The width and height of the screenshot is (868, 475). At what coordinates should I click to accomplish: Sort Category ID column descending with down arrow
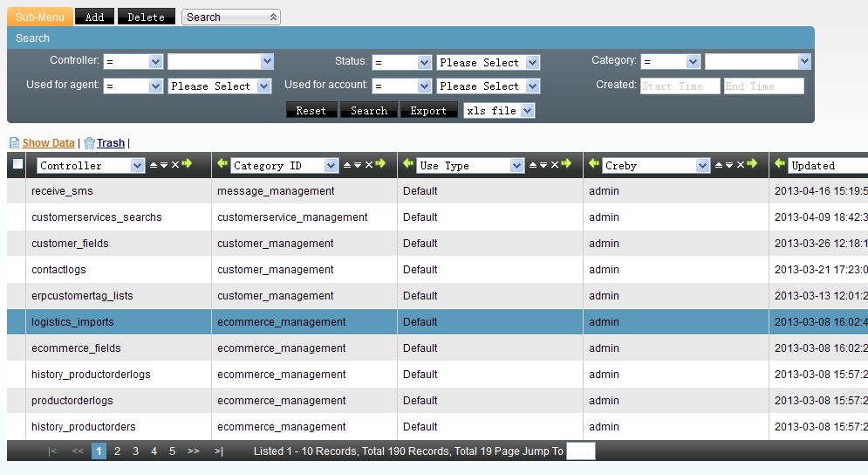358,164
